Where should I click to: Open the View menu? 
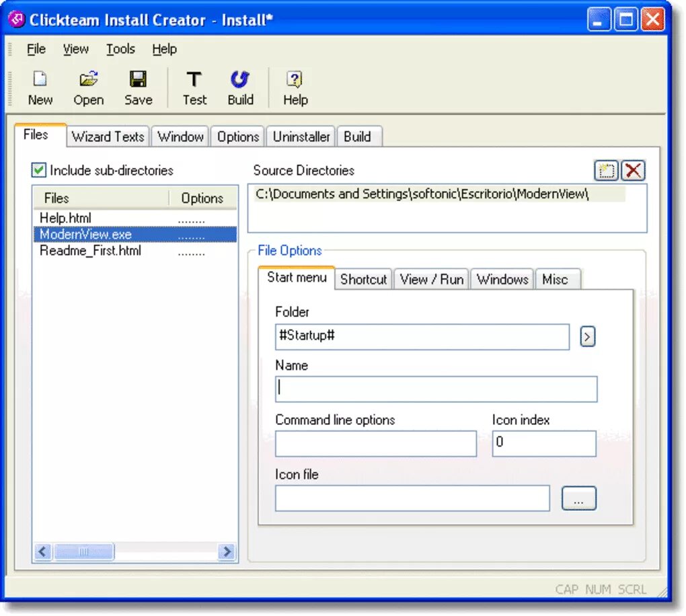[x=76, y=49]
